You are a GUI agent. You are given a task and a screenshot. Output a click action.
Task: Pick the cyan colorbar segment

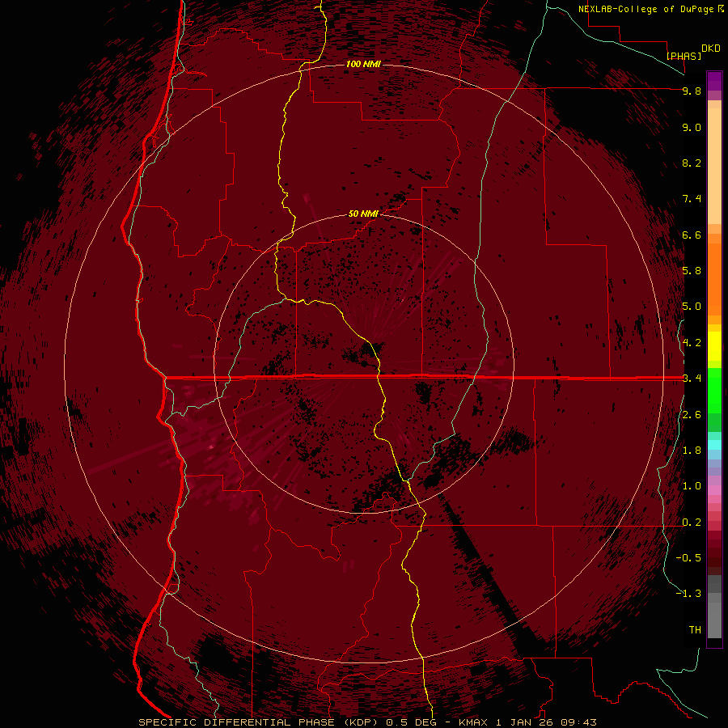[714, 445]
